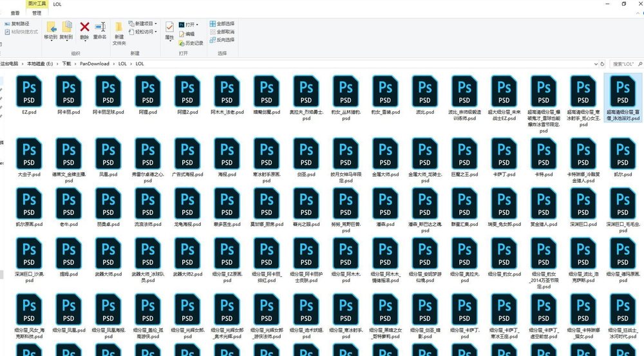Click the 粘贴快捷方式 paste shortcut option
The image size is (644, 356).
tap(21, 32)
